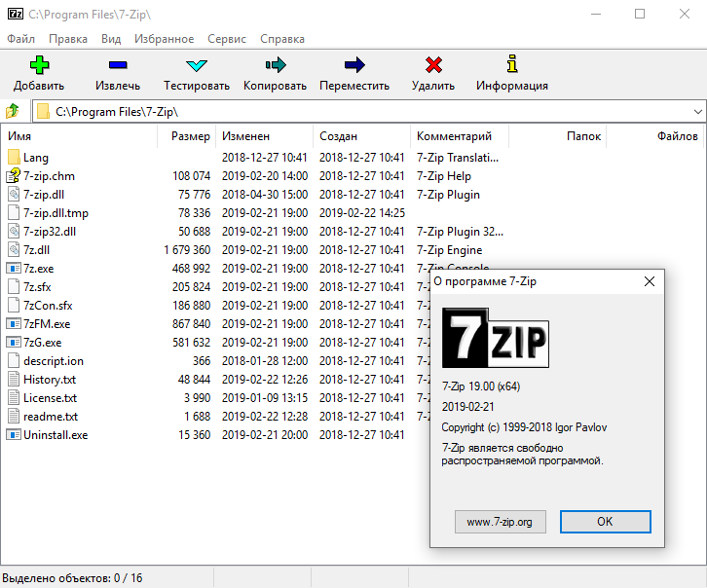Click the History.txt document icon
Screen dimensions: 707x588
[14, 379]
